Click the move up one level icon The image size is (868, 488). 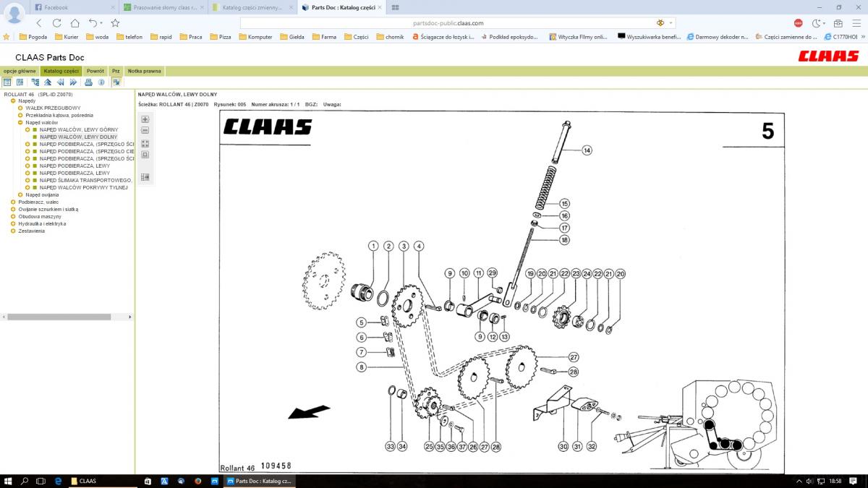[48, 82]
